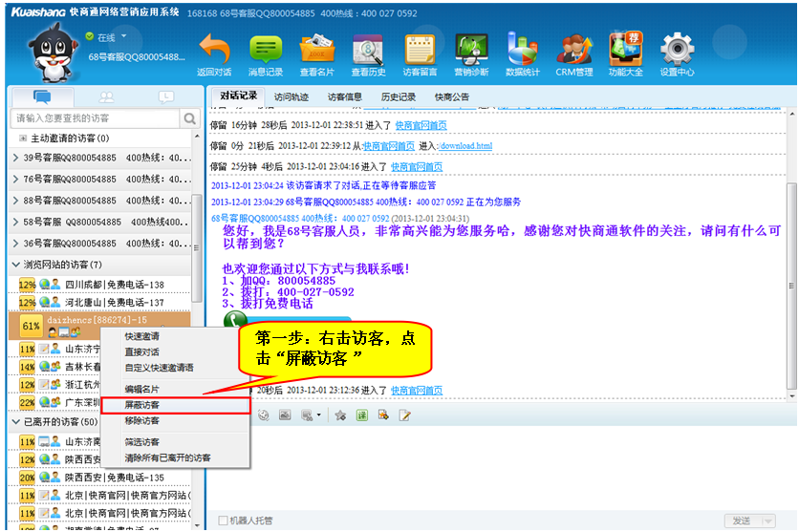Enable the 机器人托管 checkbox
The width and height of the screenshot is (799, 532).
pyautogui.click(x=224, y=521)
